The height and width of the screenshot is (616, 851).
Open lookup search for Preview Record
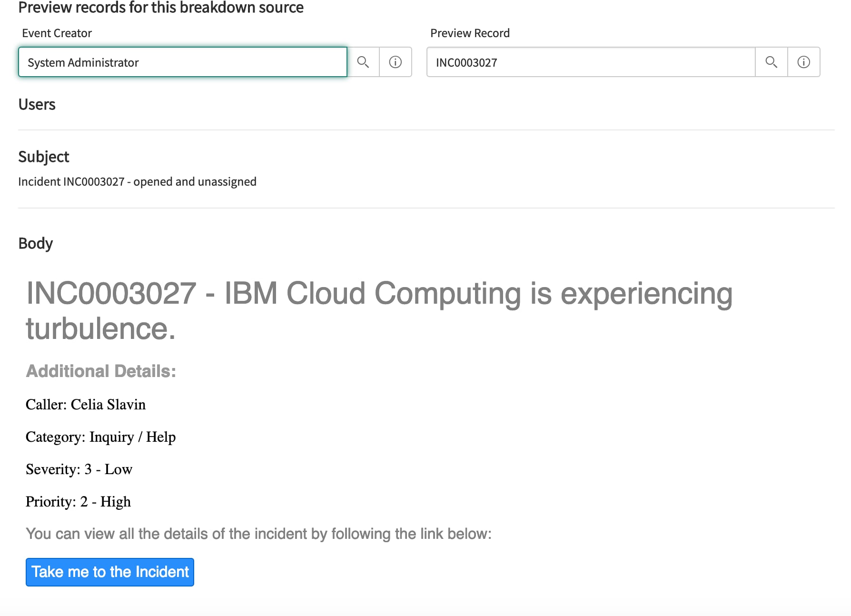pyautogui.click(x=772, y=62)
